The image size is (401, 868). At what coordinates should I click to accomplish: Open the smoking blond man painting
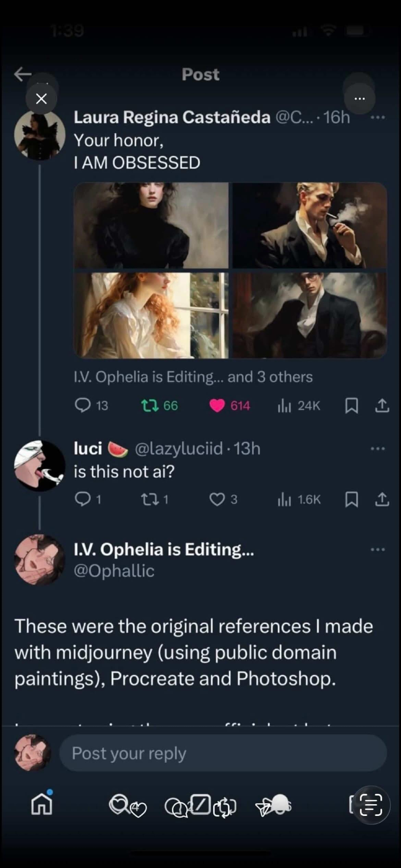pyautogui.click(x=309, y=225)
